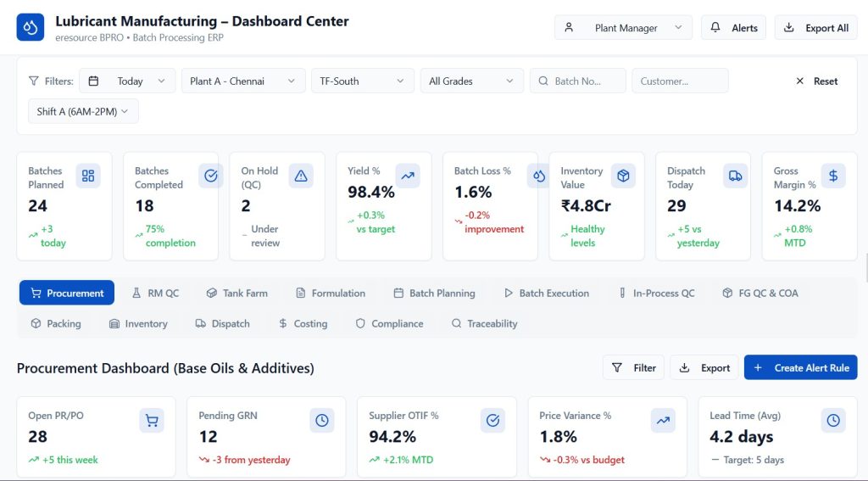Image resolution: width=868 pixels, height=481 pixels.
Task: Focus the Batch No. search field
Action: coord(585,81)
